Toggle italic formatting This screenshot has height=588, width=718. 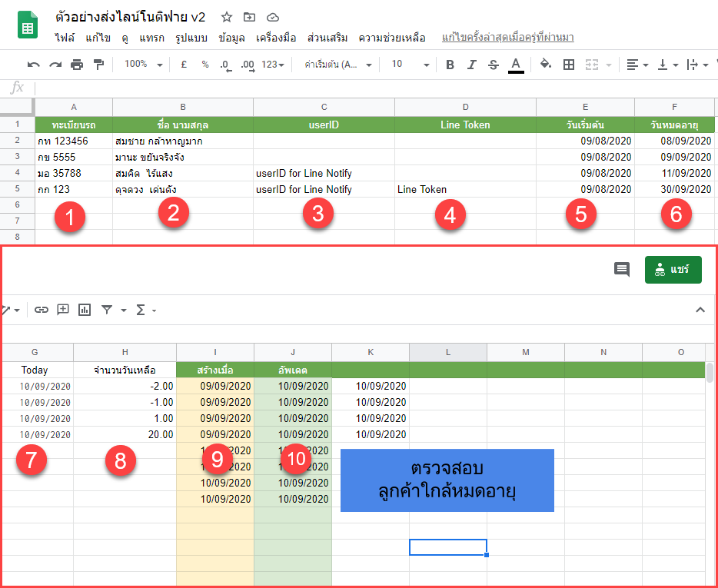471,65
